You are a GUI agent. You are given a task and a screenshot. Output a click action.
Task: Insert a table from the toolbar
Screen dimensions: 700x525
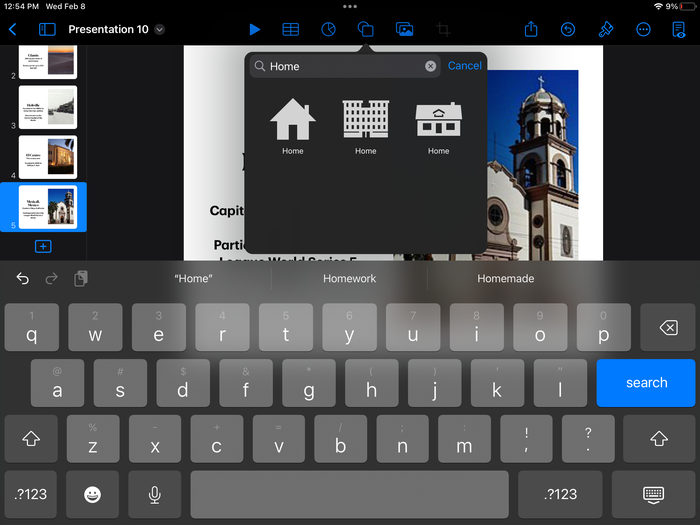pos(290,30)
